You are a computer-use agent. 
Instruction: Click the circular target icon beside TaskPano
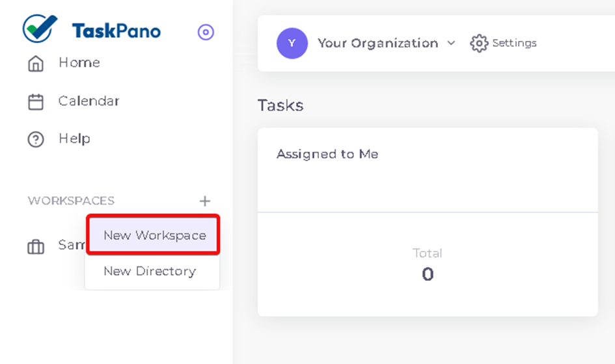coord(206,32)
